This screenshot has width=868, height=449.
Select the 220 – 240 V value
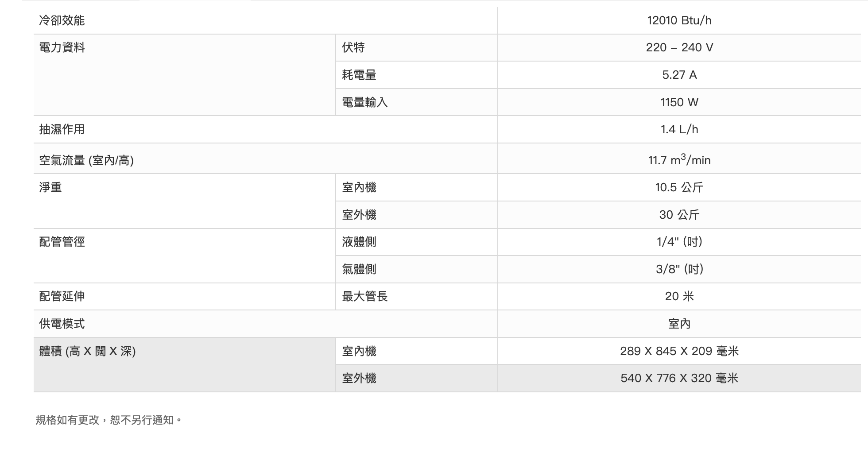(679, 47)
